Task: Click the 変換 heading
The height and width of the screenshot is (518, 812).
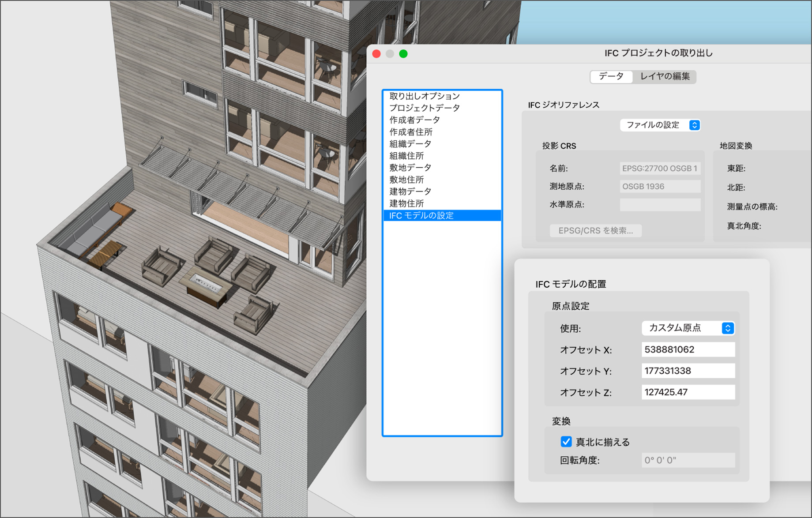Action: pos(561,421)
